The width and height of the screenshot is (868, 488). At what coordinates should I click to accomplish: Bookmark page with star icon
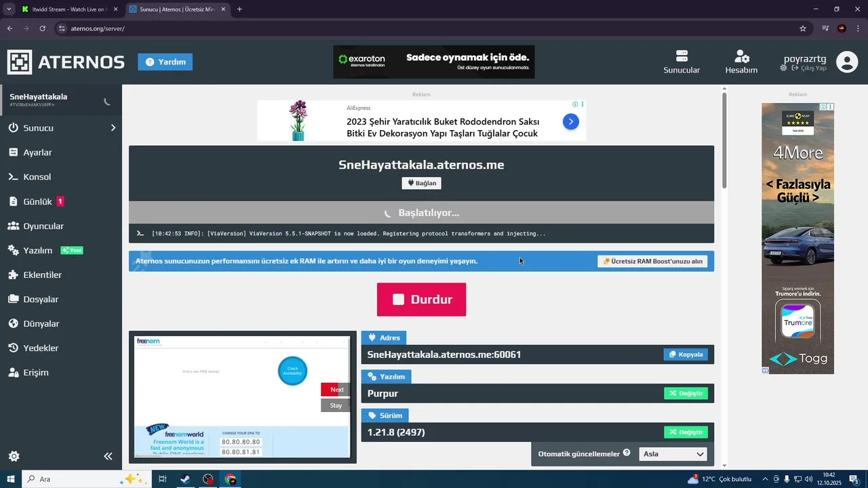pyautogui.click(x=803, y=28)
